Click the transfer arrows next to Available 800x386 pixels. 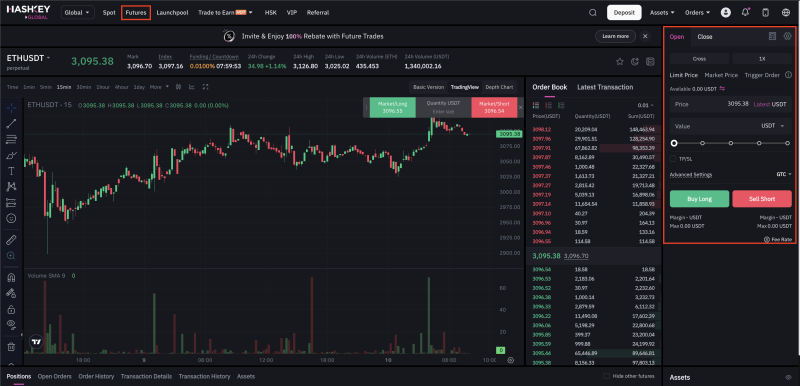coord(722,89)
